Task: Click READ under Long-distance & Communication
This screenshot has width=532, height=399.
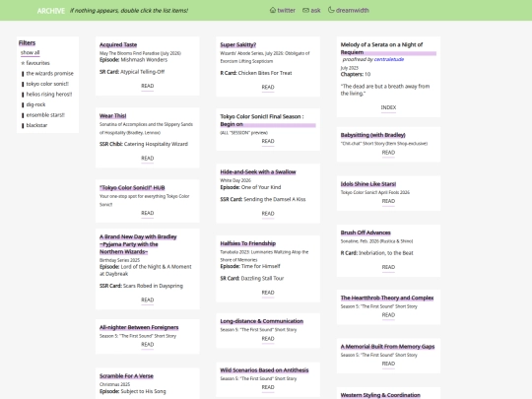Action: pyautogui.click(x=268, y=339)
